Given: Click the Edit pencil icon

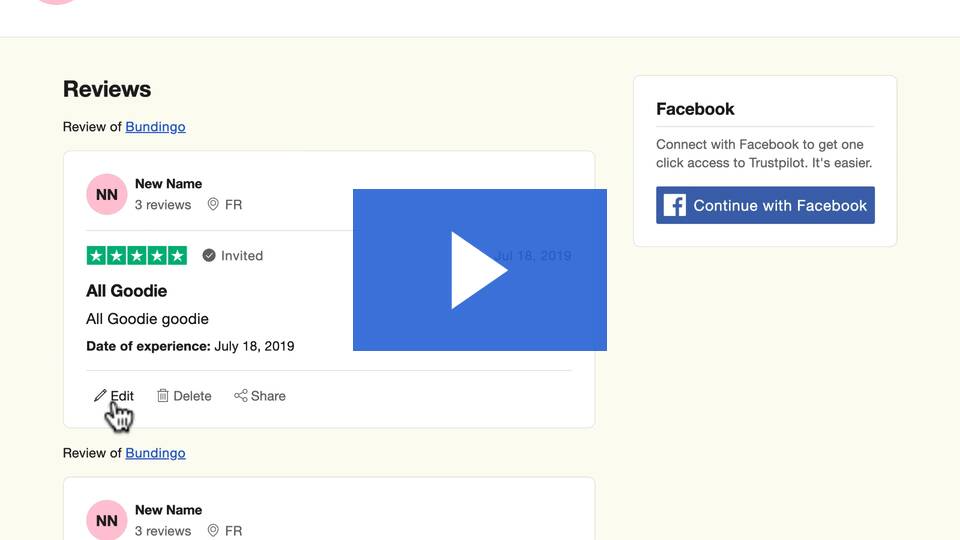Looking at the screenshot, I should click(x=100, y=396).
